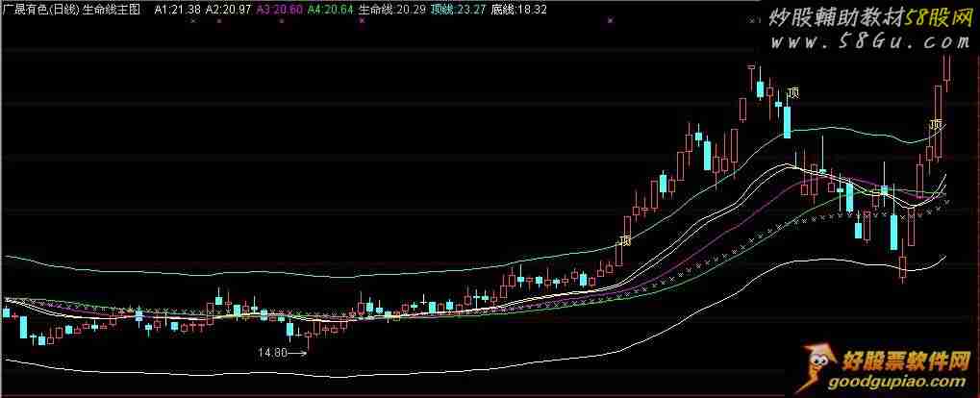This screenshot has height=398, width=980.
Task: Click the A2:20.97 indicator value
Action: 229,10
